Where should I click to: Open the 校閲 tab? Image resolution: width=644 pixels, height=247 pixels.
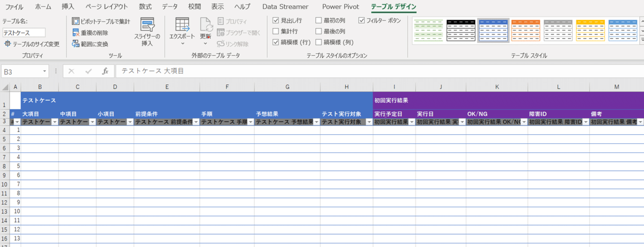click(195, 6)
